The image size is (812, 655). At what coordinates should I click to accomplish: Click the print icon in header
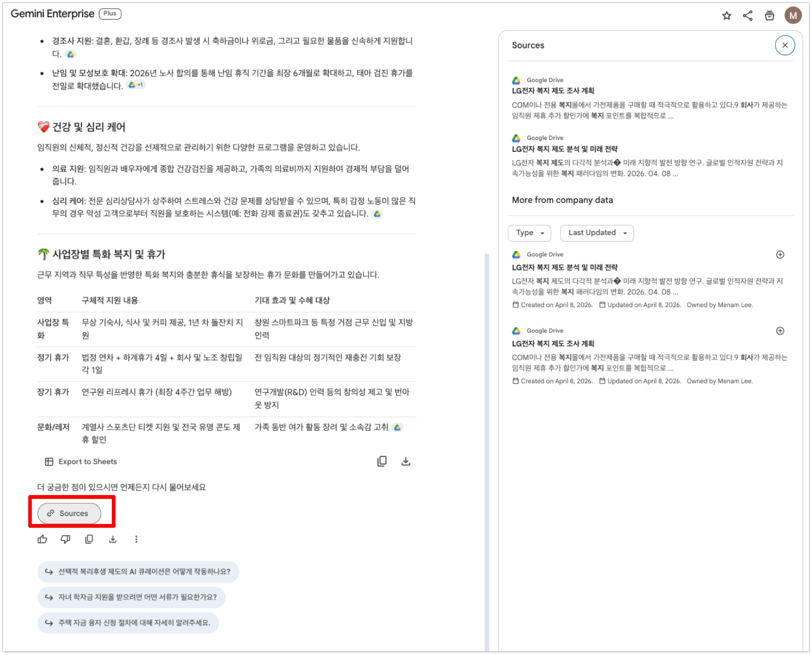click(x=769, y=15)
